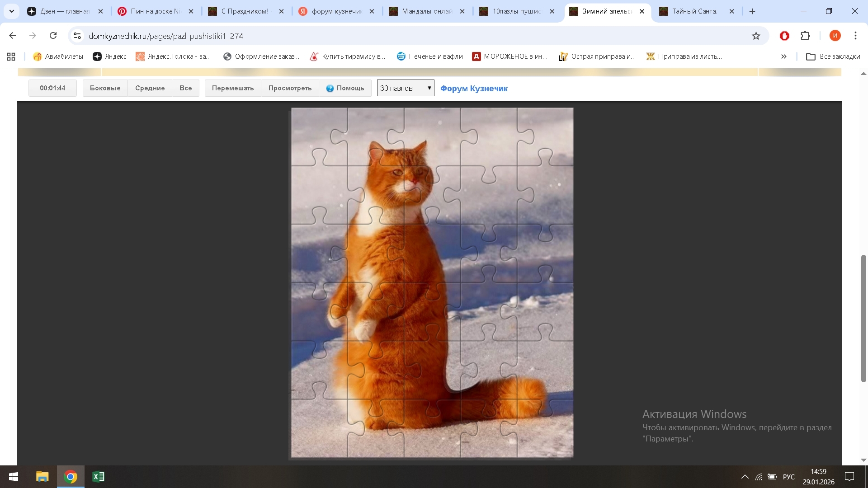This screenshot has width=868, height=488.
Task: Open File Explorer from the taskbar
Action: pos(42,477)
